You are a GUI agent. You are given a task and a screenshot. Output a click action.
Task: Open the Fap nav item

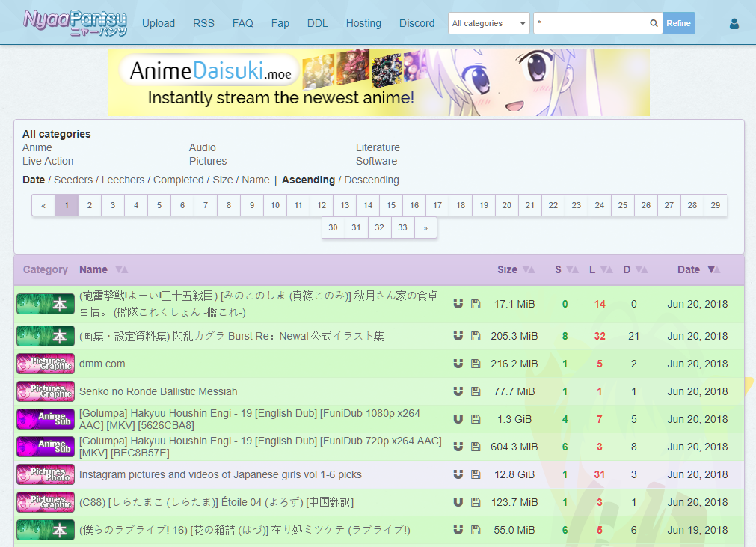point(280,23)
